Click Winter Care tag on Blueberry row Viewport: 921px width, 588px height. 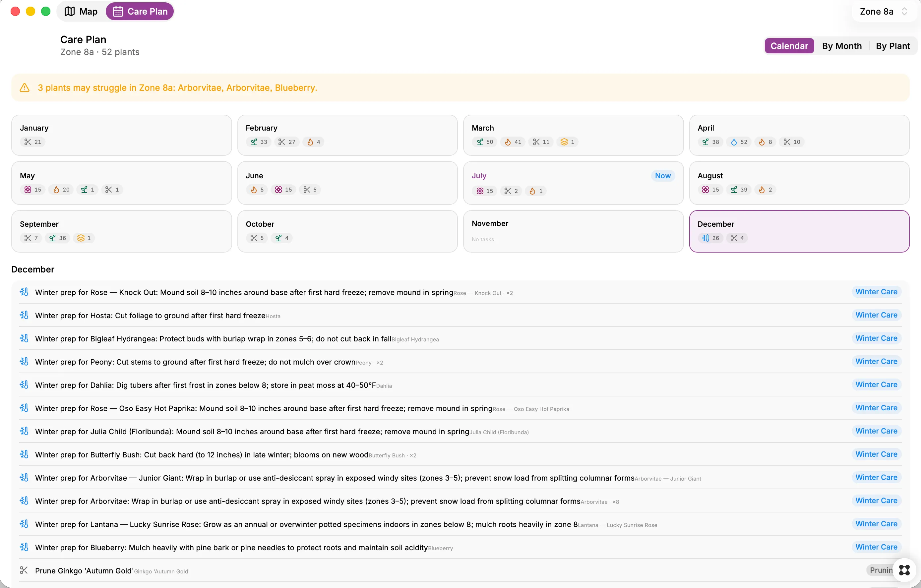tap(876, 547)
